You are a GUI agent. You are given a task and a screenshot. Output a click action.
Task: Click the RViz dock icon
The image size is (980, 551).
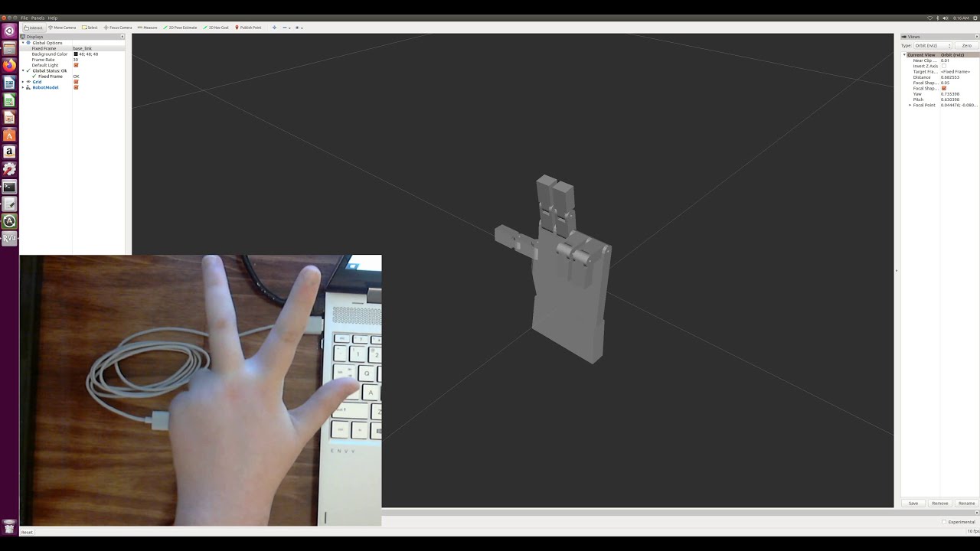coord(9,239)
